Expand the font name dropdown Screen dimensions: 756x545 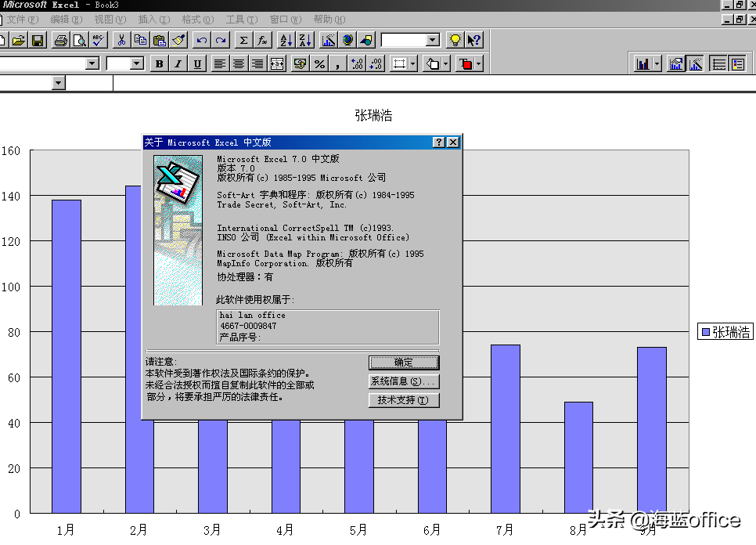(92, 63)
